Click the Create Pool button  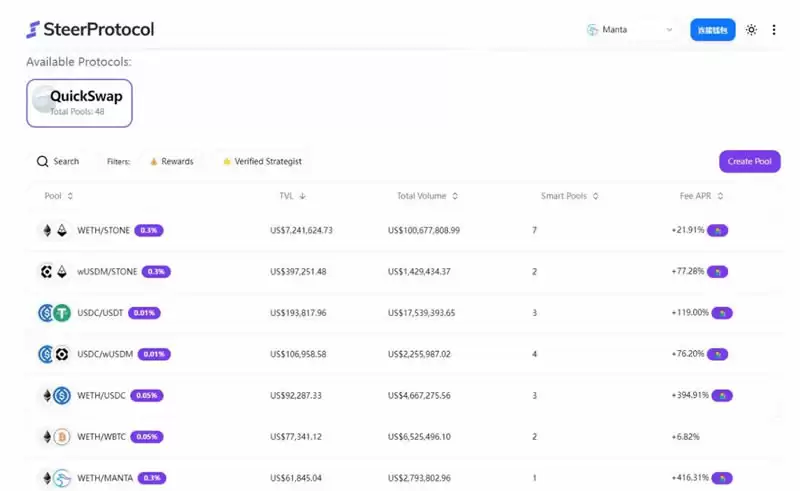pyautogui.click(x=749, y=161)
